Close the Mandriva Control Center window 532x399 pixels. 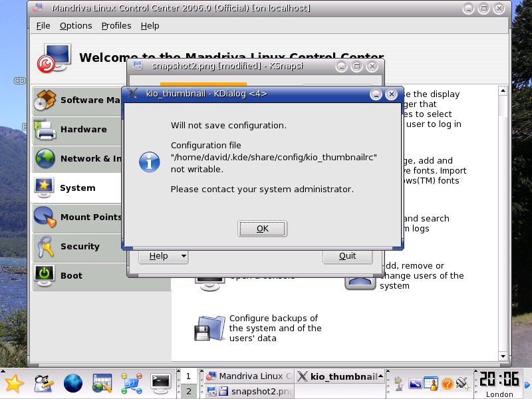coord(499,9)
